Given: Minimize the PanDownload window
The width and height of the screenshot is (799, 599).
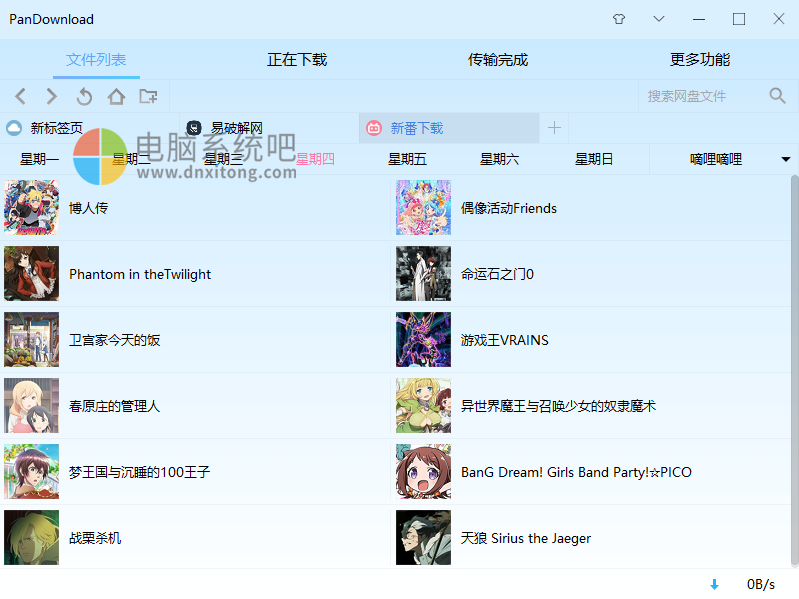Looking at the screenshot, I should 699,19.
